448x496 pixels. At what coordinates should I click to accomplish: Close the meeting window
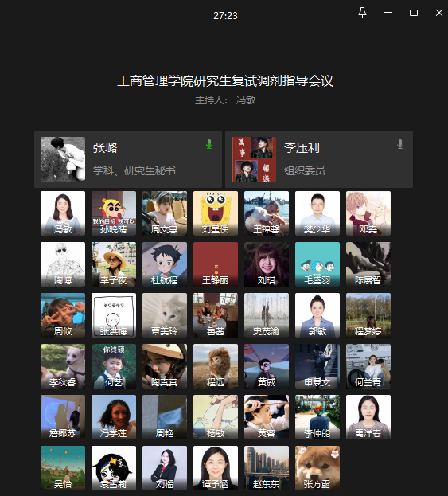click(439, 13)
